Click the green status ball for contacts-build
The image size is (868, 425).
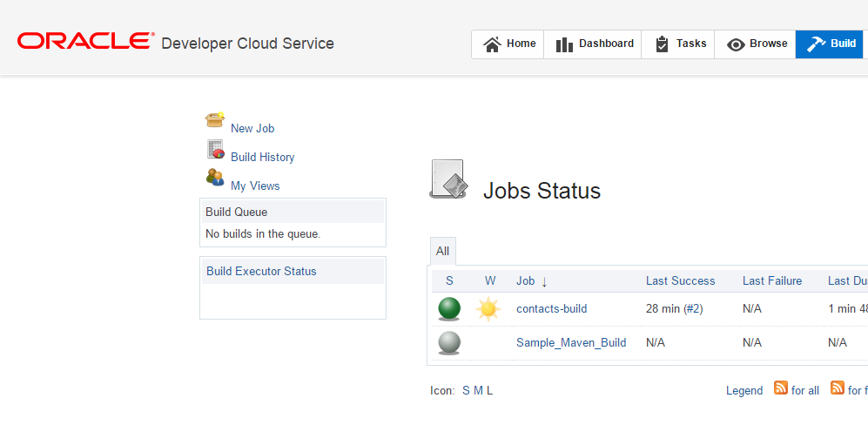pyautogui.click(x=449, y=308)
